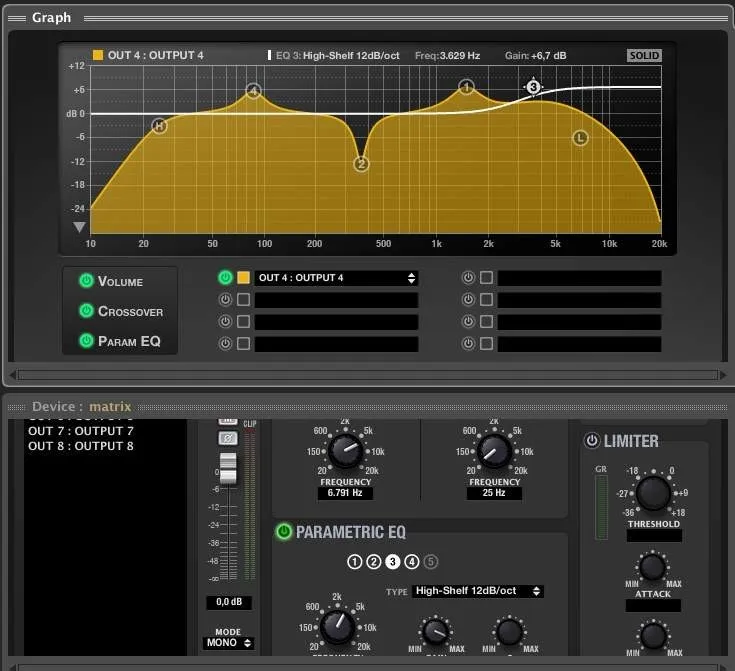
Task: Enable the Limiter power toggle
Action: click(592, 441)
